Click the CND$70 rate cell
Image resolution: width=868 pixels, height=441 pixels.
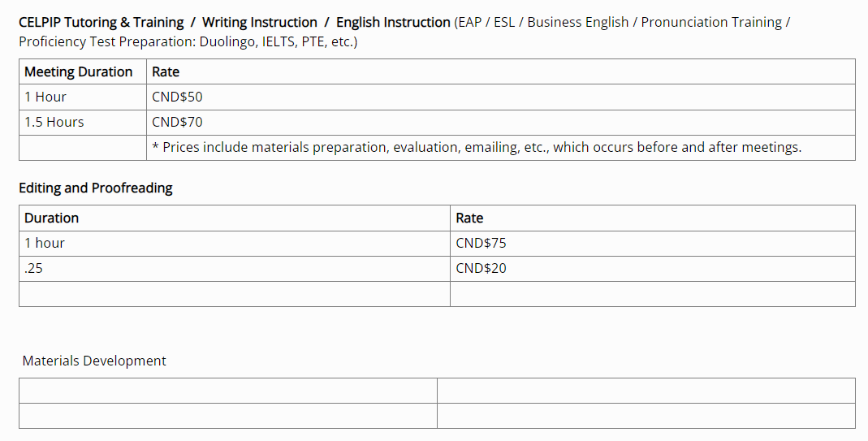[x=177, y=122]
